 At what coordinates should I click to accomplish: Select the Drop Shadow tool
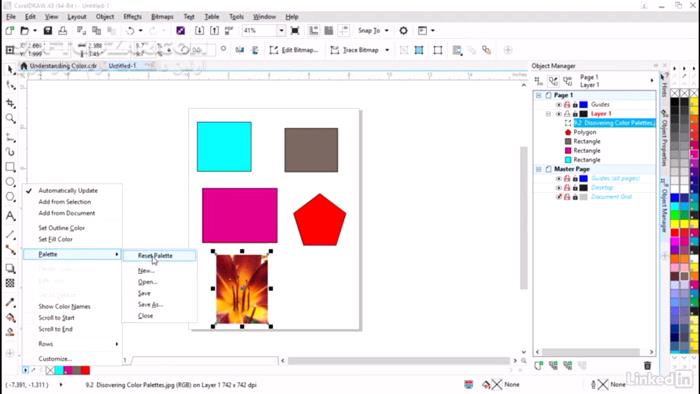click(10, 268)
